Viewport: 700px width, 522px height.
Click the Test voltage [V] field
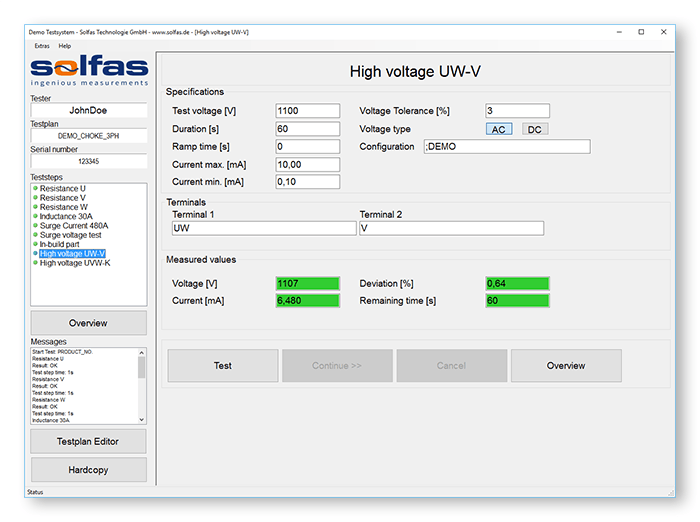tap(308, 111)
